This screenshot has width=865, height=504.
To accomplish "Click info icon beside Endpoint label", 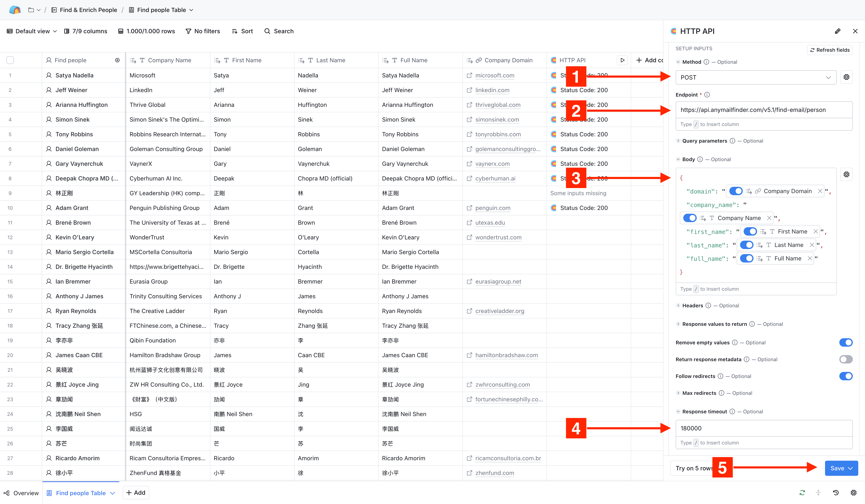I will tap(707, 95).
